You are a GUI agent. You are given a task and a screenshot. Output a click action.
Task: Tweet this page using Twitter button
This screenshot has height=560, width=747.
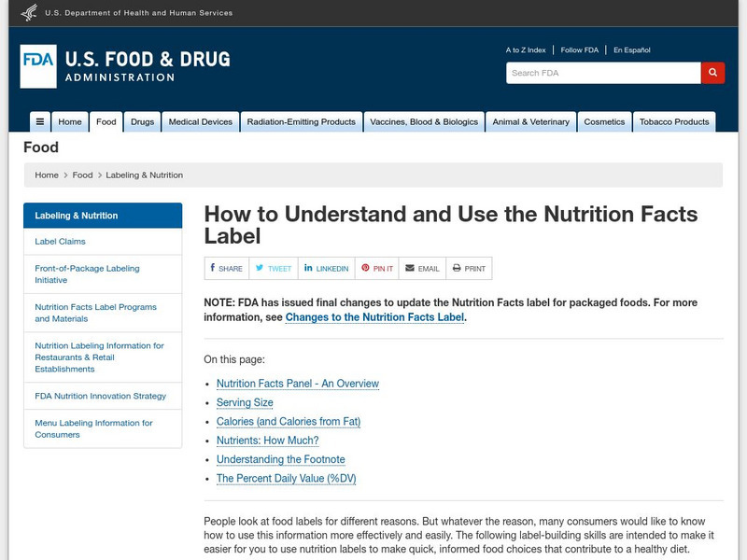[274, 268]
